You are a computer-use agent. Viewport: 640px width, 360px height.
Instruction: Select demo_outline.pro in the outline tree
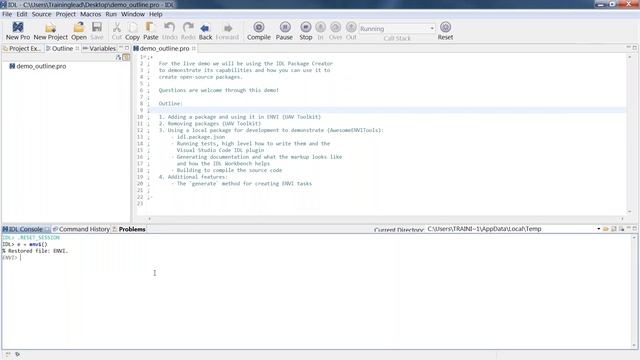37,66
